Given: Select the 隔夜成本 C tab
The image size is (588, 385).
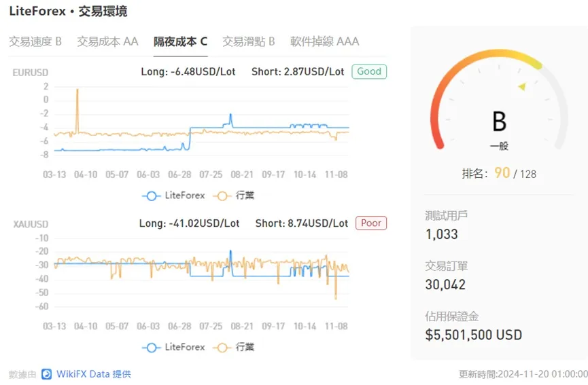Looking at the screenshot, I should (x=180, y=41).
